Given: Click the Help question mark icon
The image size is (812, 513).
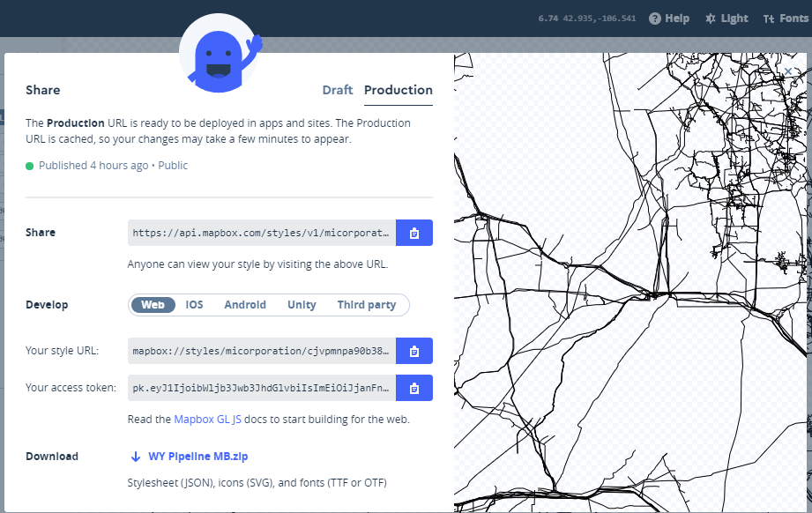Looking at the screenshot, I should (x=655, y=19).
